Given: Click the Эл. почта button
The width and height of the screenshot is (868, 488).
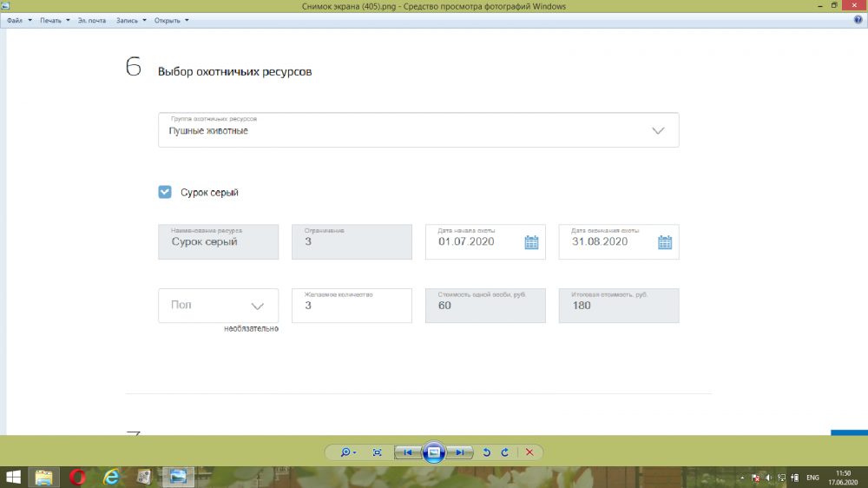Looking at the screenshot, I should click(x=92, y=20).
